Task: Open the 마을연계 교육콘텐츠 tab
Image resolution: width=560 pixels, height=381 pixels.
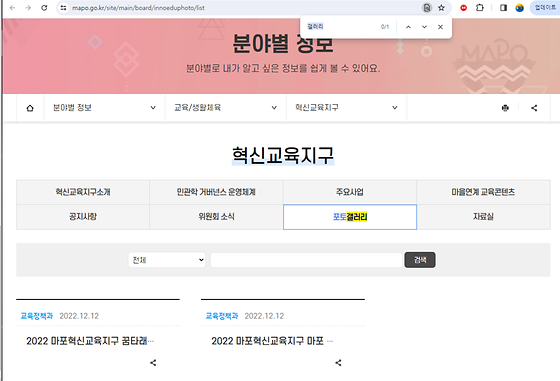Action: click(x=483, y=192)
